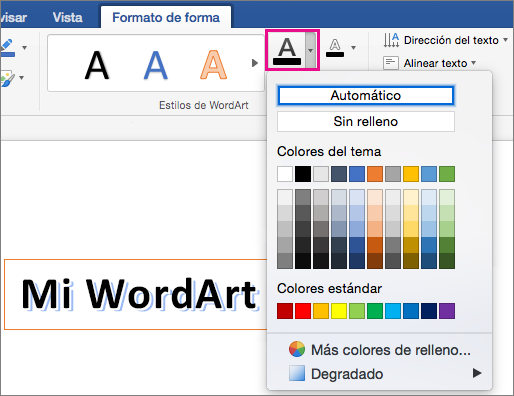This screenshot has width=514, height=396.
Task: Pick medium gray theme color swatch
Action: tap(393, 174)
